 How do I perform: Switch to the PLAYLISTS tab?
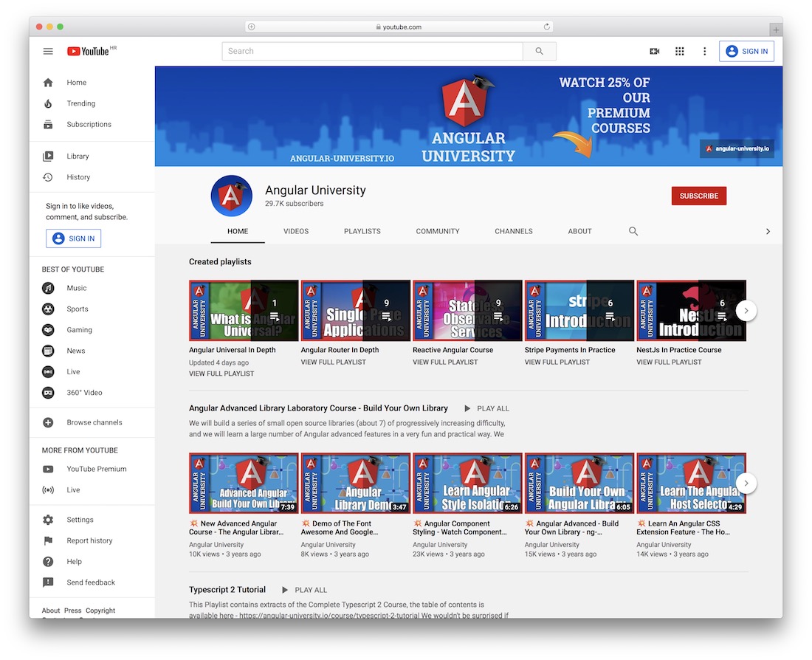point(362,231)
